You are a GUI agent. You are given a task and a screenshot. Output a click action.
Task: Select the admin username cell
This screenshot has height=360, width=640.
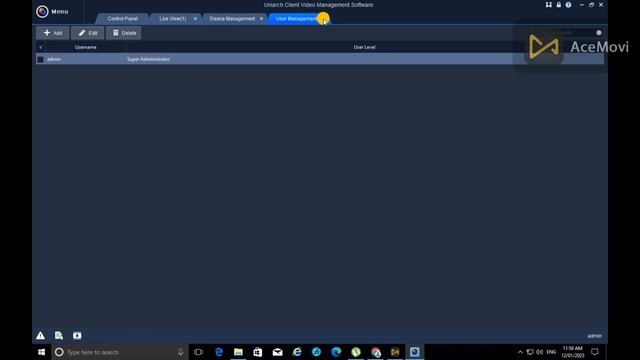pos(54,60)
